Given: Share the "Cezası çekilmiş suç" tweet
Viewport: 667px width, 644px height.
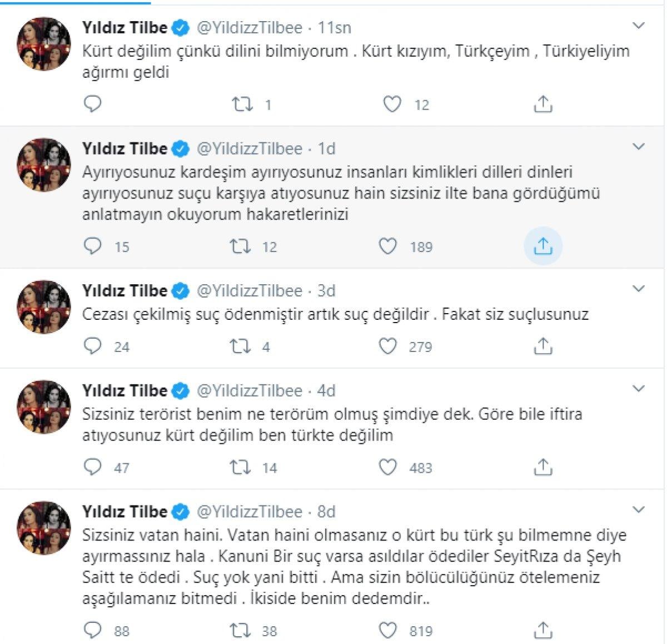Looking at the screenshot, I should pyautogui.click(x=543, y=346).
